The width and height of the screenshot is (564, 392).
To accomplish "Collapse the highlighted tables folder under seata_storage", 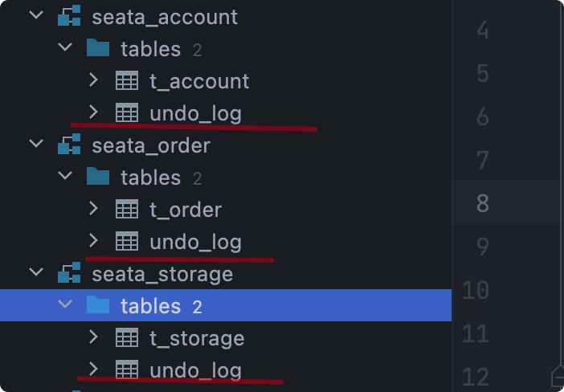I will [65, 306].
